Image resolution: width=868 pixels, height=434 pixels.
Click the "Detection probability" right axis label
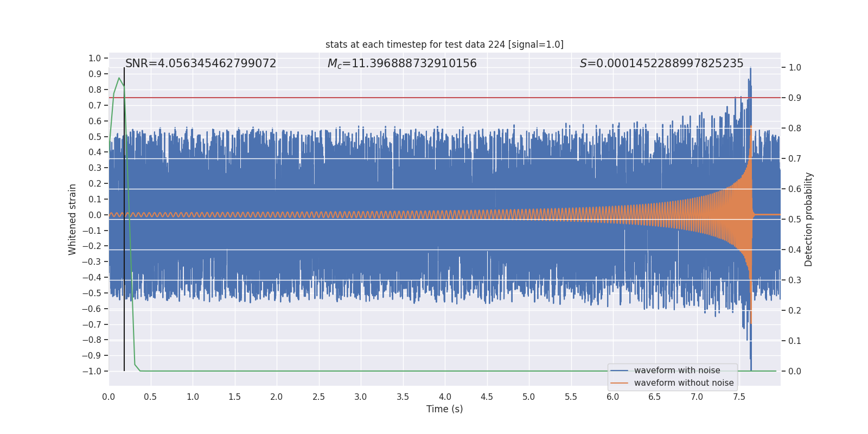pyautogui.click(x=809, y=219)
